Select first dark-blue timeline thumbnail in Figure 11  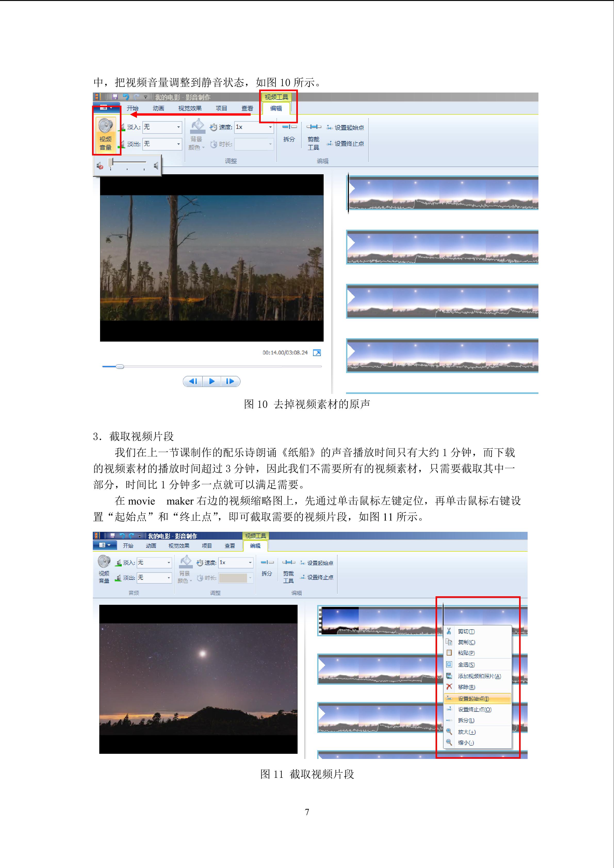pos(339,620)
